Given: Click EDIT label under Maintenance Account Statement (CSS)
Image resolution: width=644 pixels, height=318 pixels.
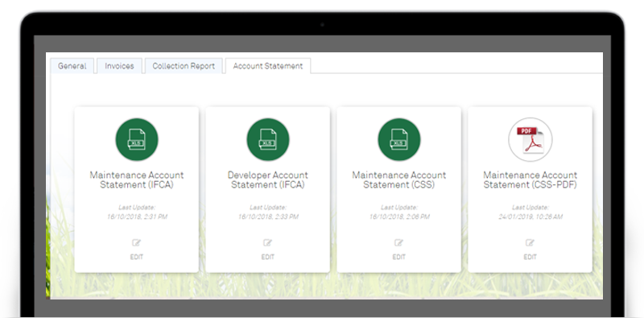Looking at the screenshot, I should coord(398,257).
